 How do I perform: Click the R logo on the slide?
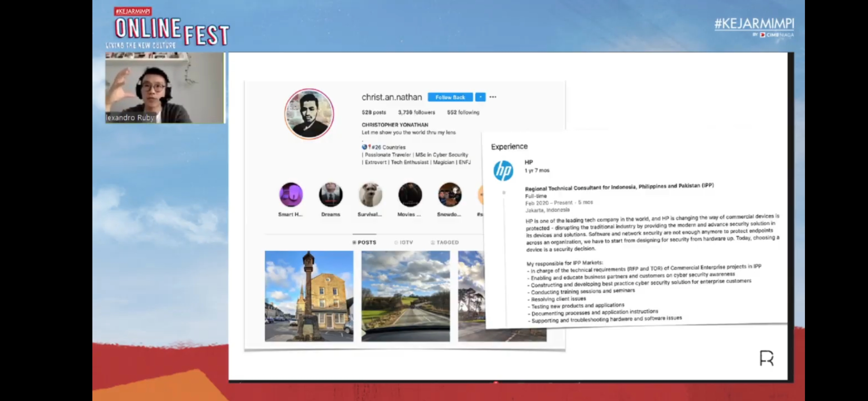(766, 358)
